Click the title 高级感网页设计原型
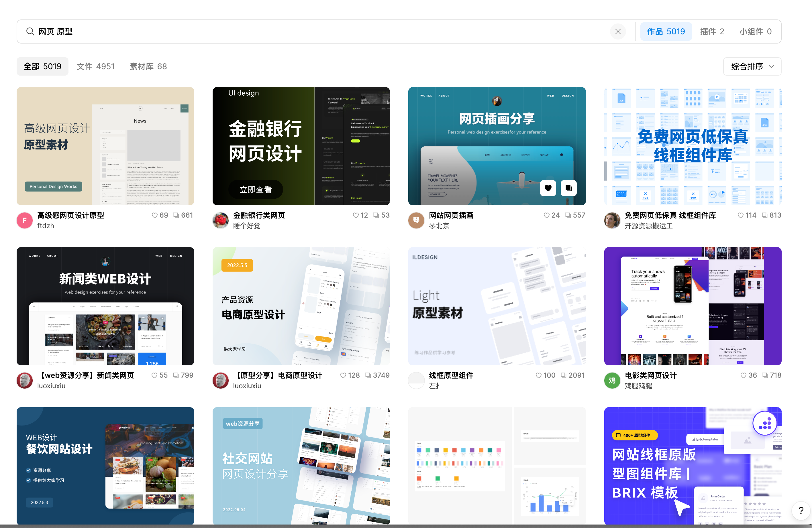 pyautogui.click(x=70, y=215)
